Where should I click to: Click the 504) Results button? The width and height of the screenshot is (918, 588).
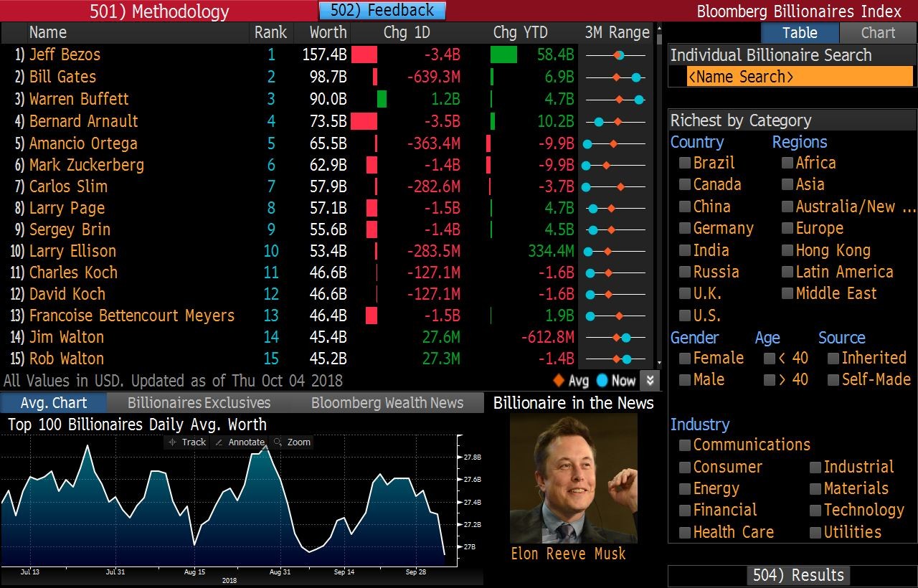point(798,576)
